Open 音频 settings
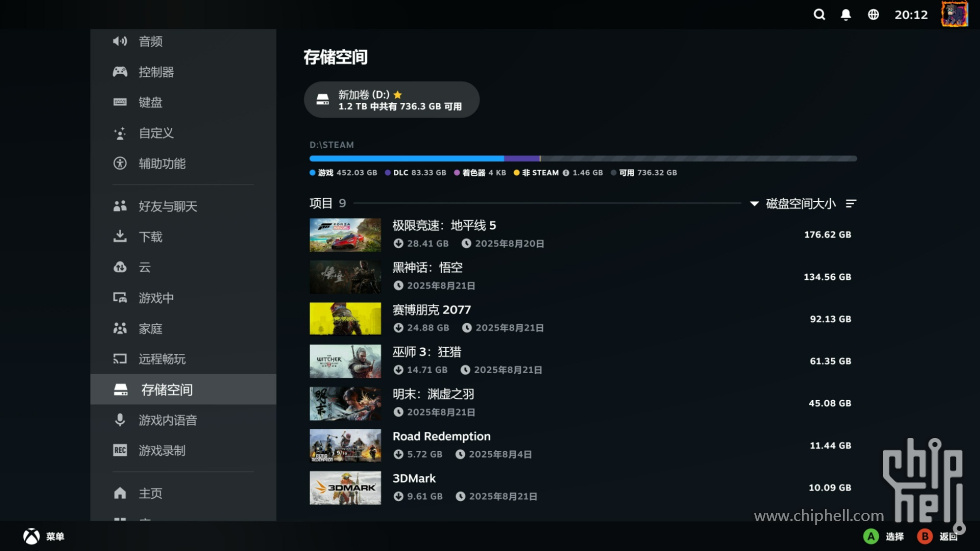The height and width of the screenshot is (551, 980). 183,41
